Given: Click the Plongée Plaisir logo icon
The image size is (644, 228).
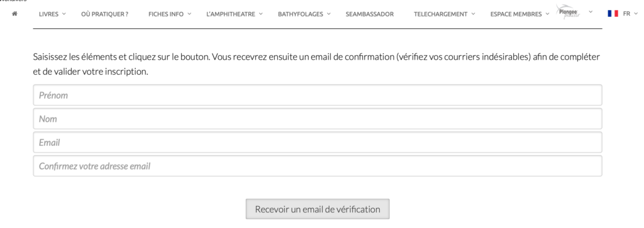Looking at the screenshot, I should (569, 13).
